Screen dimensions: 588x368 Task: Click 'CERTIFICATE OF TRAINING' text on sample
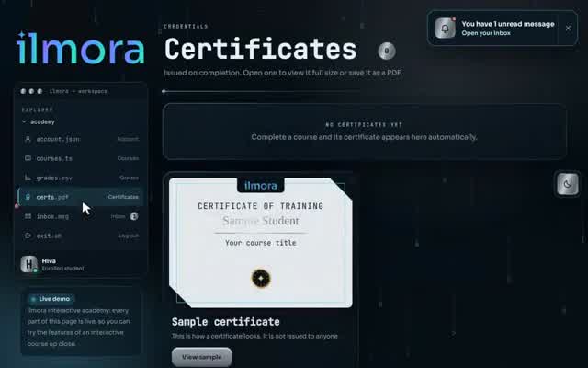(261, 206)
